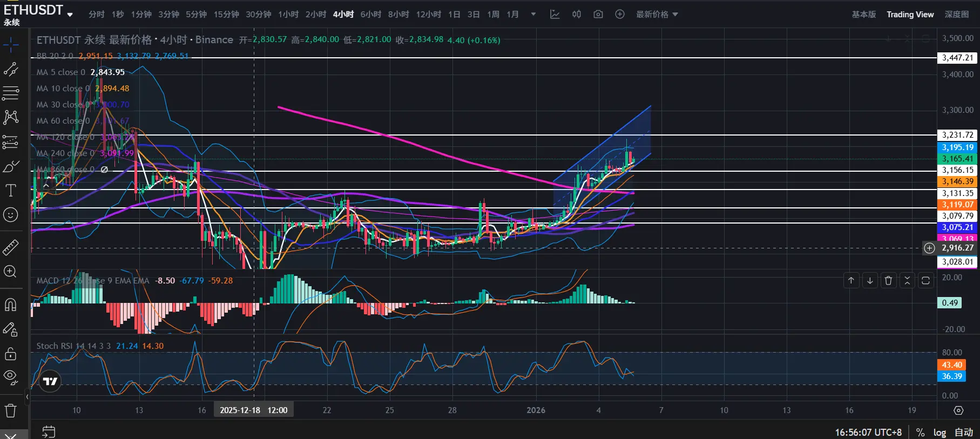Toggle stay-in-drawing-mode pencil lock
The image size is (980, 439).
pyautogui.click(x=11, y=329)
